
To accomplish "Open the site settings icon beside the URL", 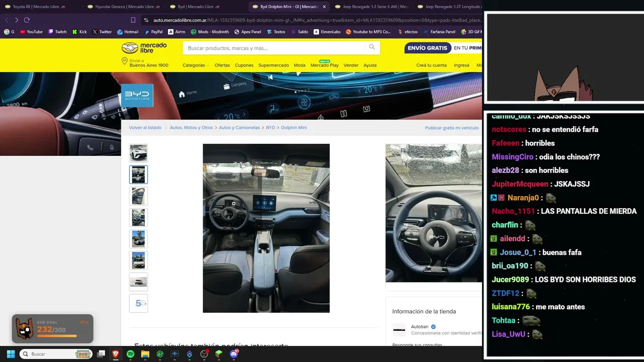I will click(146, 20).
